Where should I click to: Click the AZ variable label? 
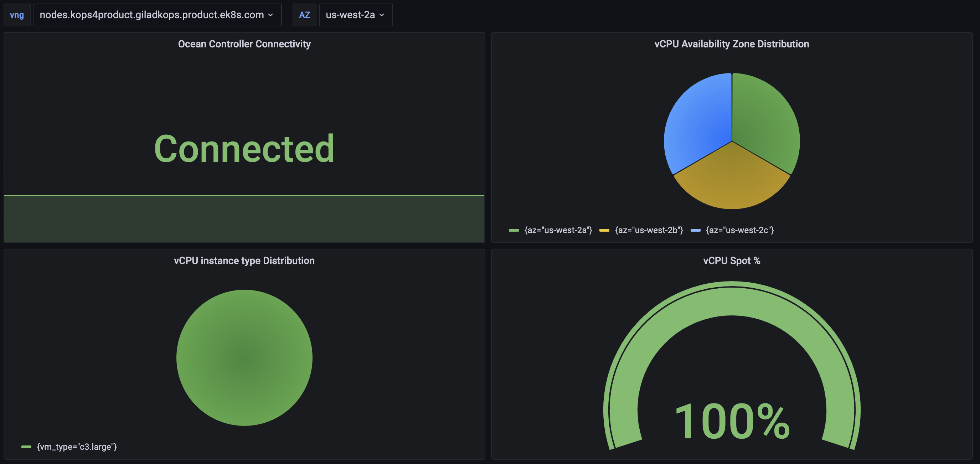click(x=304, y=15)
